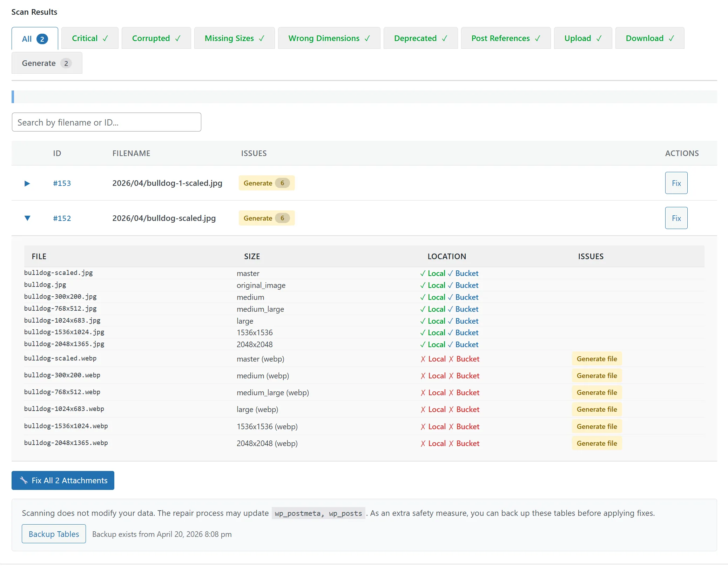
Task: Click Fix button for bulldog-1-scaled.jpg
Action: 676,183
